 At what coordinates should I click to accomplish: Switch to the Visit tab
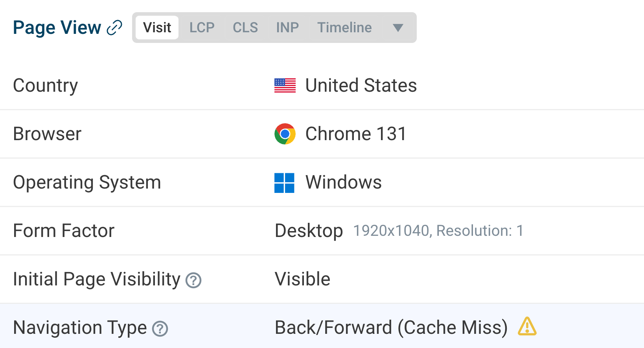point(157,28)
